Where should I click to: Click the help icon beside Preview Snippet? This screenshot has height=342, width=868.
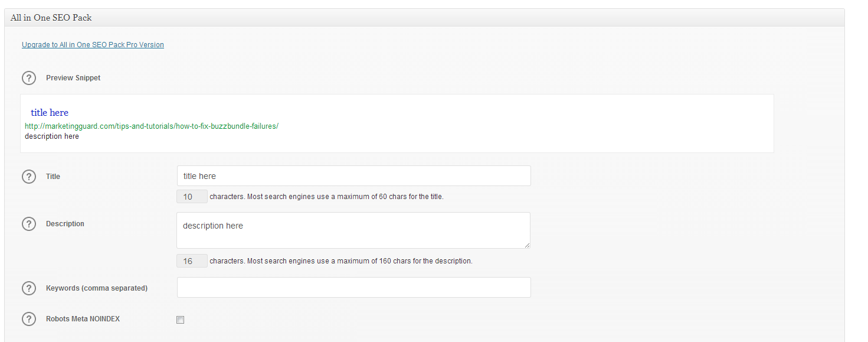click(29, 78)
